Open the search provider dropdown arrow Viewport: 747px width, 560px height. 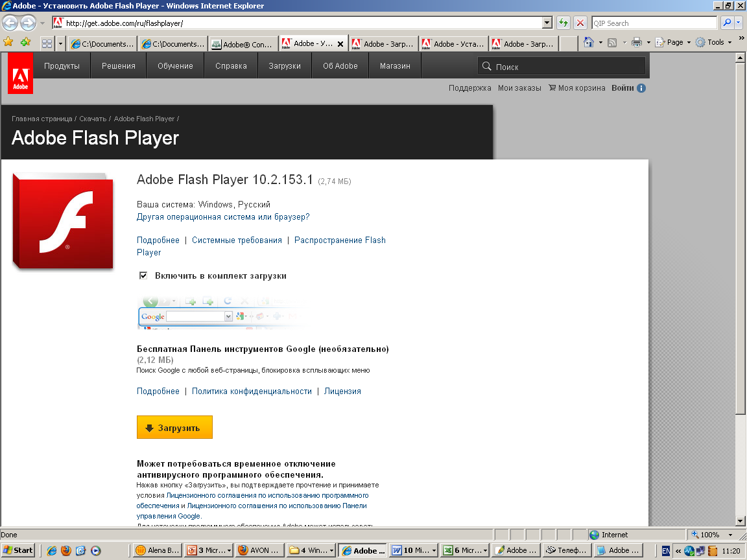[x=739, y=23]
